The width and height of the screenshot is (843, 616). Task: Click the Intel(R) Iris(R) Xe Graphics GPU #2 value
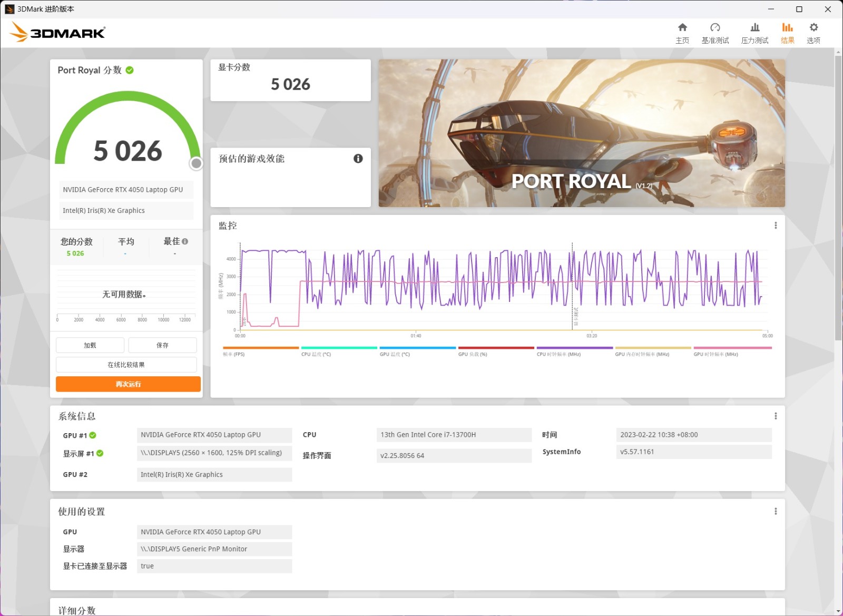click(214, 475)
